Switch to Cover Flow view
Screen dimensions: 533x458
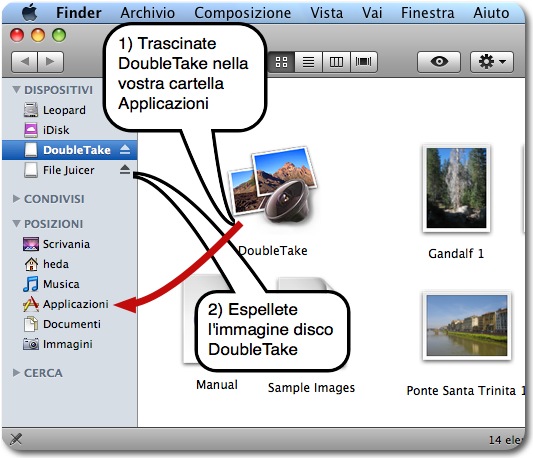[364, 62]
